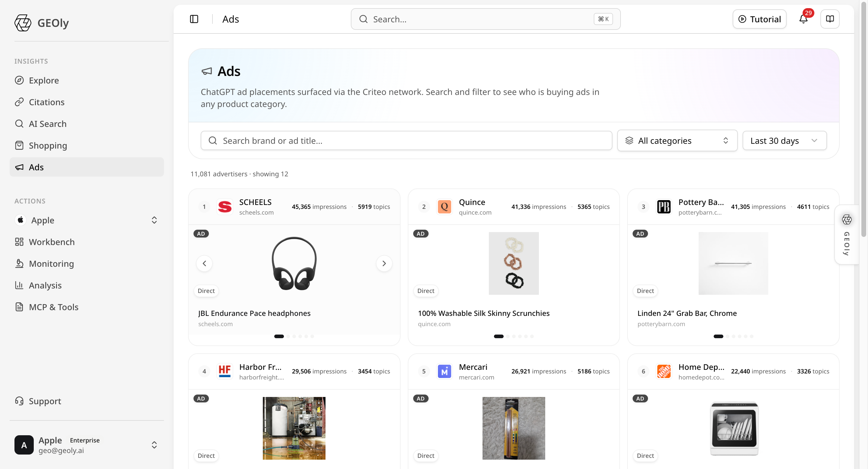Select the first carousel dot on Pottery Barn ad
Viewport: 868px width, 469px height.
pos(719,336)
